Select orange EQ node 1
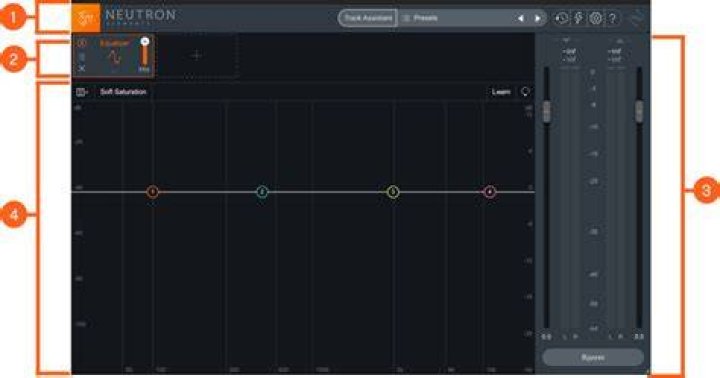 [x=153, y=192]
